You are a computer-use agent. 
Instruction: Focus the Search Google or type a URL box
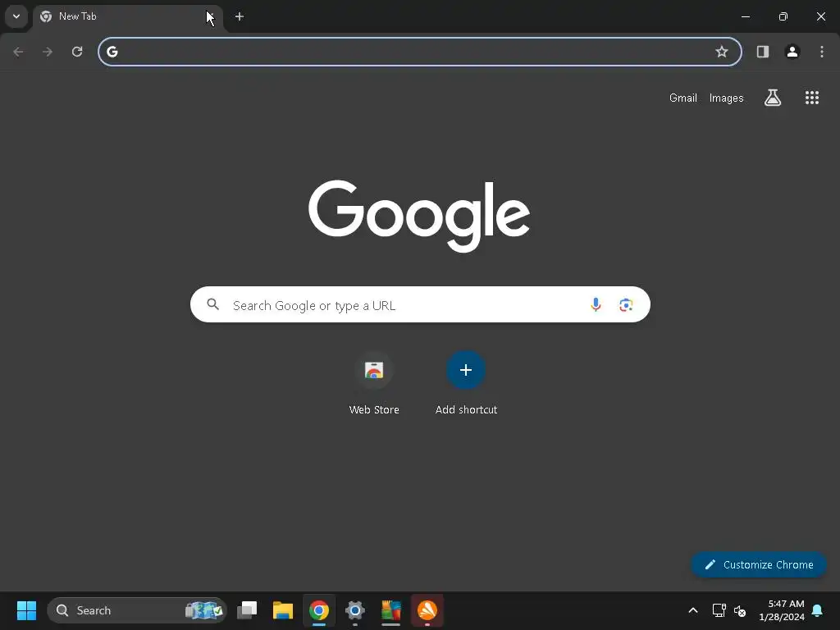[420, 304]
